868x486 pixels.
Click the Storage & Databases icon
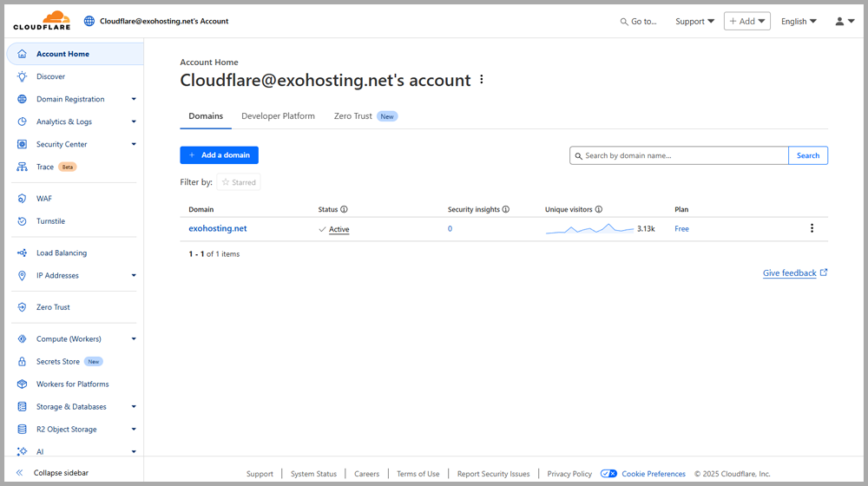click(23, 407)
